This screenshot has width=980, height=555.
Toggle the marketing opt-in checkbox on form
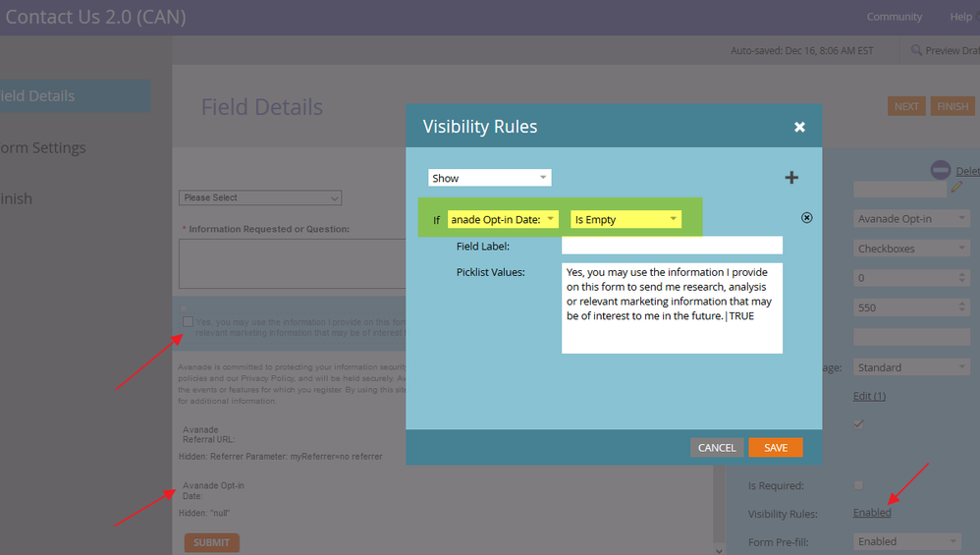coord(189,322)
